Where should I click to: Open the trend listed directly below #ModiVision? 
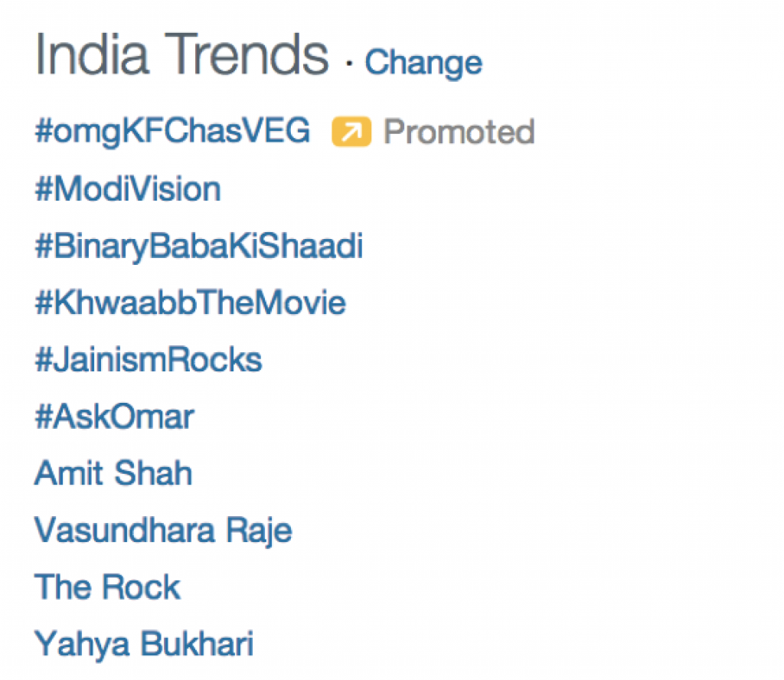click(x=199, y=247)
